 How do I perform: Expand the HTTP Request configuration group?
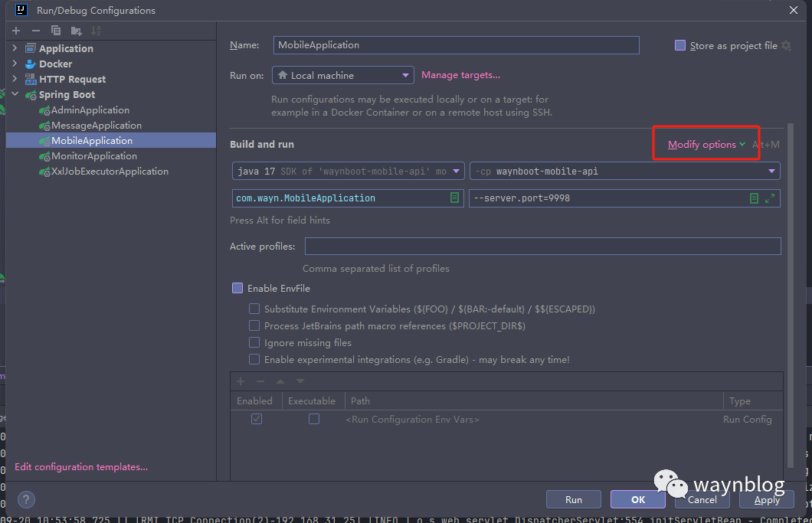[15, 79]
